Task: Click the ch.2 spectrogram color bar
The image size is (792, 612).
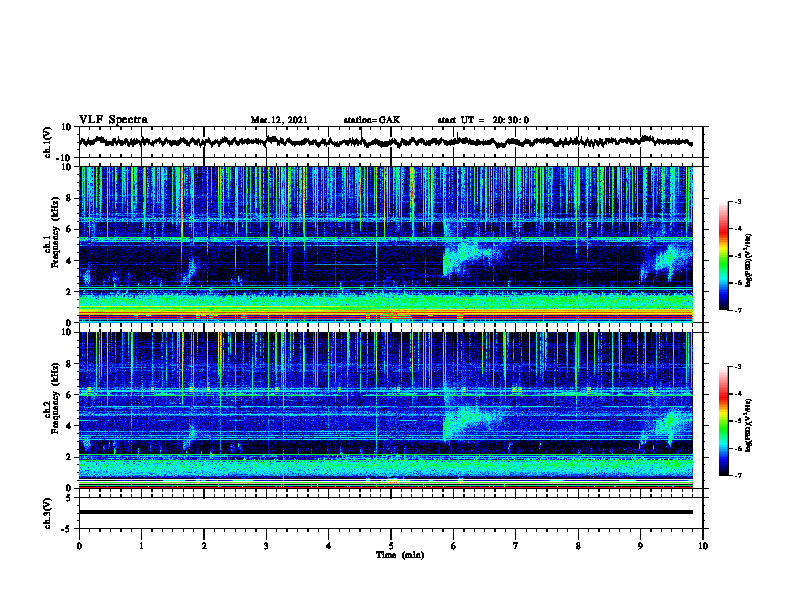Action: tap(724, 421)
